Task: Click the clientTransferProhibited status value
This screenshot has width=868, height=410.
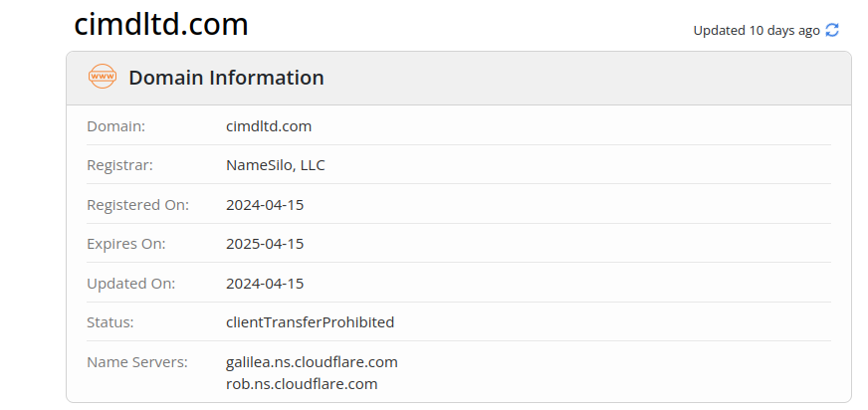Action: pyautogui.click(x=311, y=321)
